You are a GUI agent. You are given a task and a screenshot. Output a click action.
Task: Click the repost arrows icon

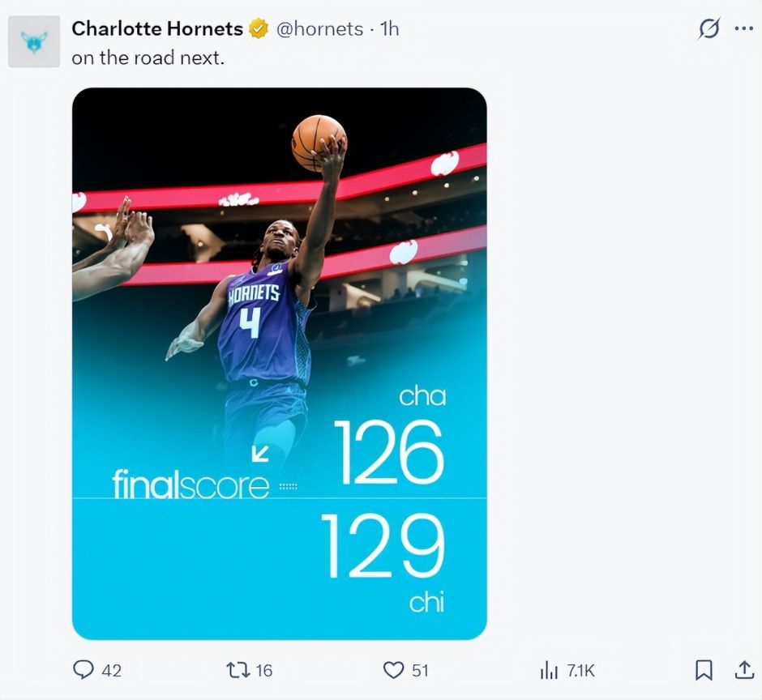coord(238,670)
